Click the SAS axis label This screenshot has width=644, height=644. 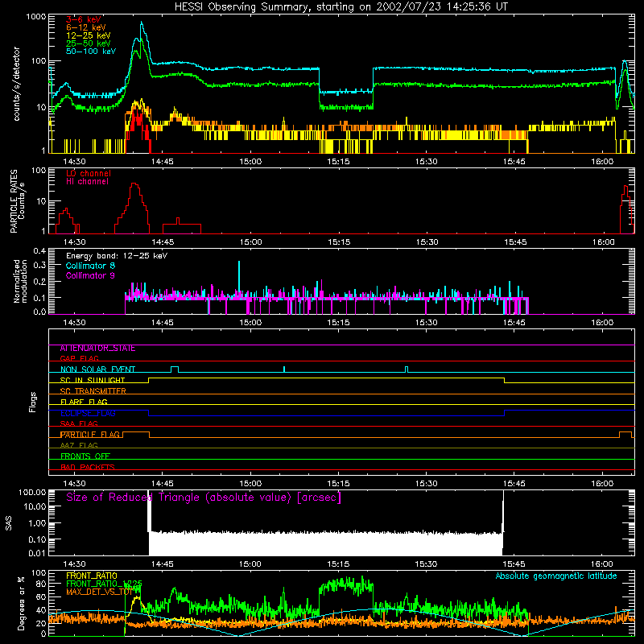pos(9,523)
